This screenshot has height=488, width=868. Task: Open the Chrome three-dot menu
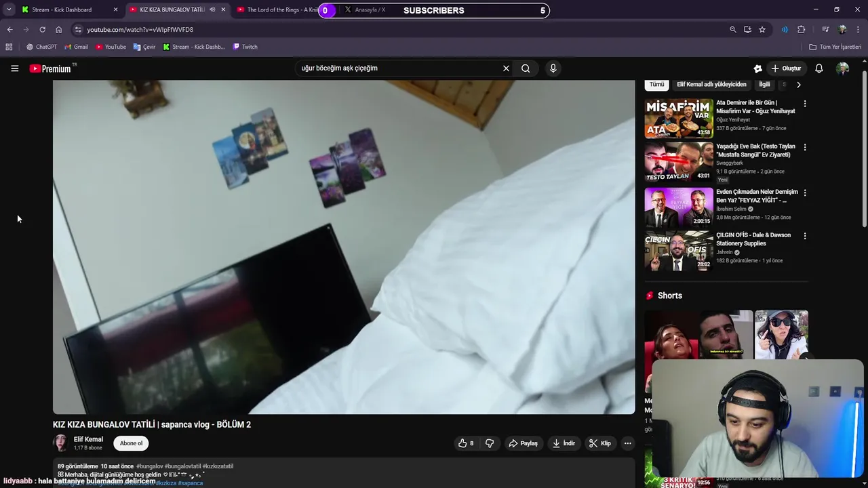pos(859,30)
